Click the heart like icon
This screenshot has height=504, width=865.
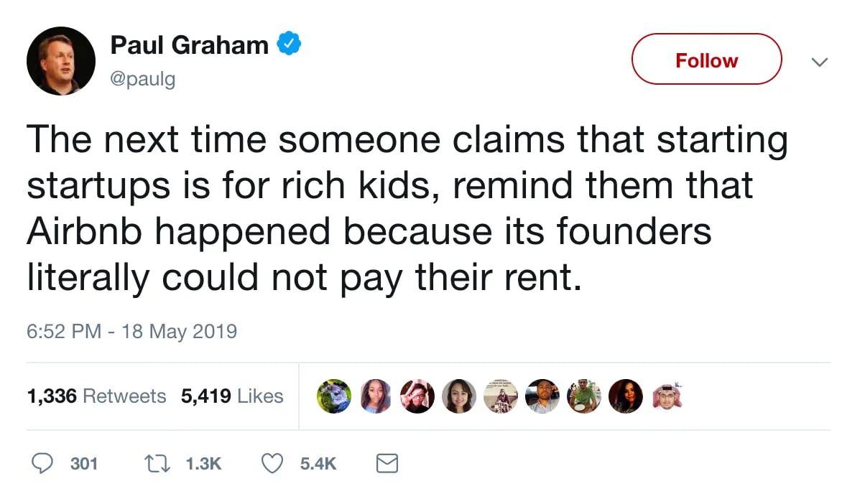[x=272, y=464]
